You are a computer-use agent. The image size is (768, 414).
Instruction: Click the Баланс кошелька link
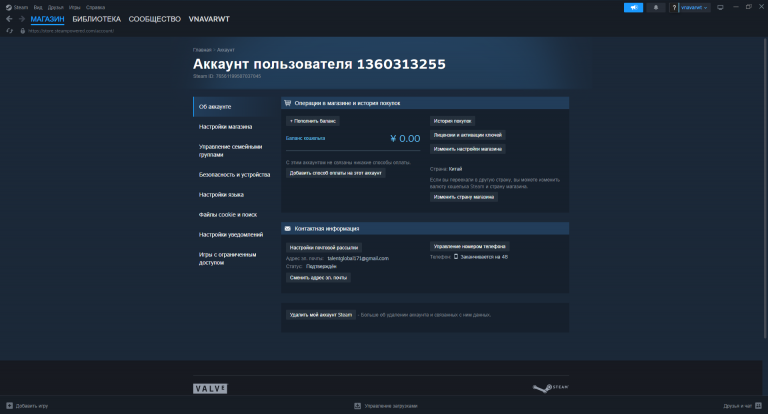pyautogui.click(x=305, y=138)
